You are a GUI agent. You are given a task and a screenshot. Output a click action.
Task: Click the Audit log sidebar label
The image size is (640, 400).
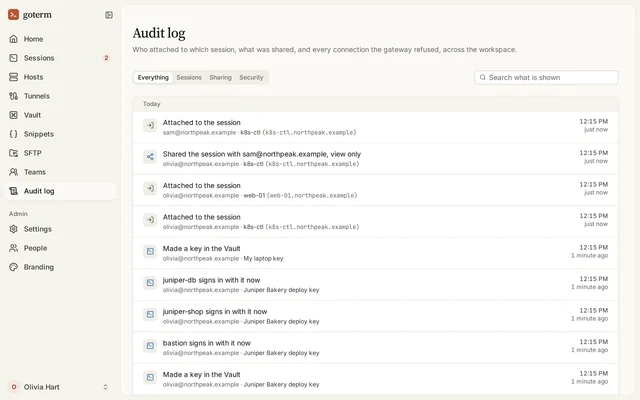39,191
